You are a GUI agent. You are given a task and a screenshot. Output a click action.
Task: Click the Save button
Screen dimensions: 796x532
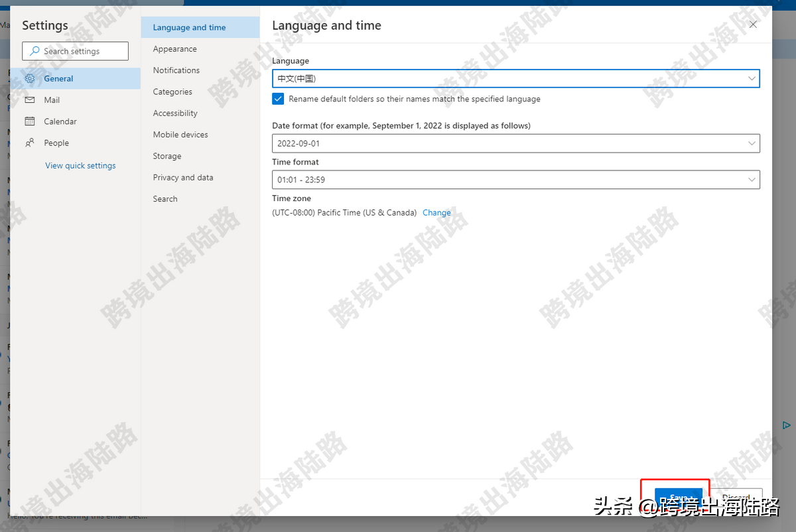pyautogui.click(x=678, y=498)
